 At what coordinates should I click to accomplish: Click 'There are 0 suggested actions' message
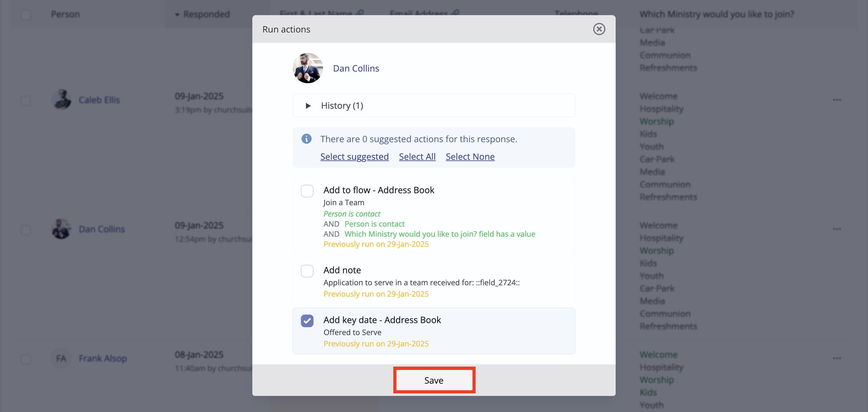pyautogui.click(x=419, y=139)
